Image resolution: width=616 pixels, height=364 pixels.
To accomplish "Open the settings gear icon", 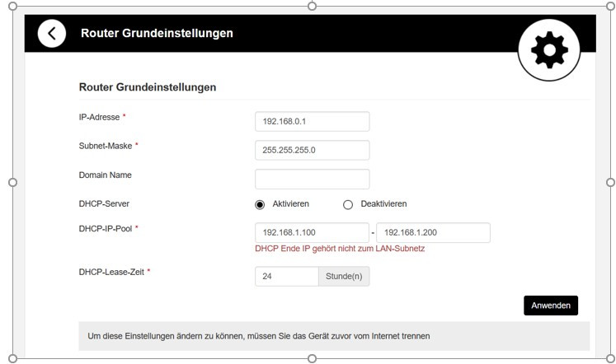I will click(549, 50).
